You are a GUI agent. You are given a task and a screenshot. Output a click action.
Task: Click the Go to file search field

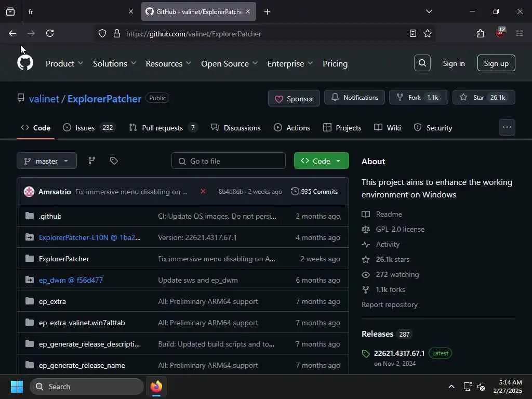229,161
